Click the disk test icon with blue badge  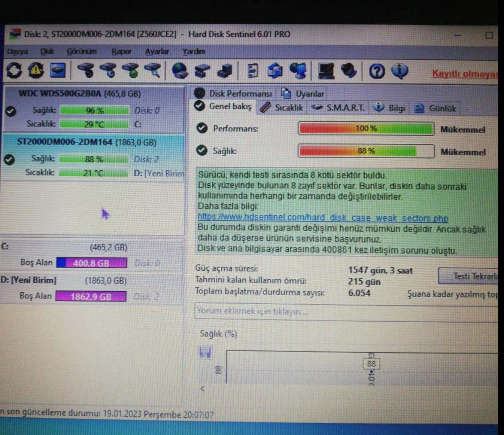108,70
